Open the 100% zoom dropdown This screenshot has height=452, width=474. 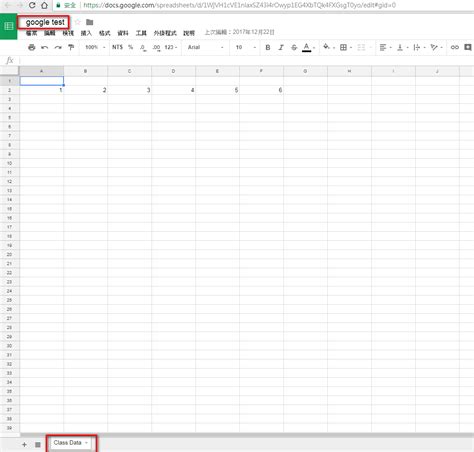click(95, 47)
